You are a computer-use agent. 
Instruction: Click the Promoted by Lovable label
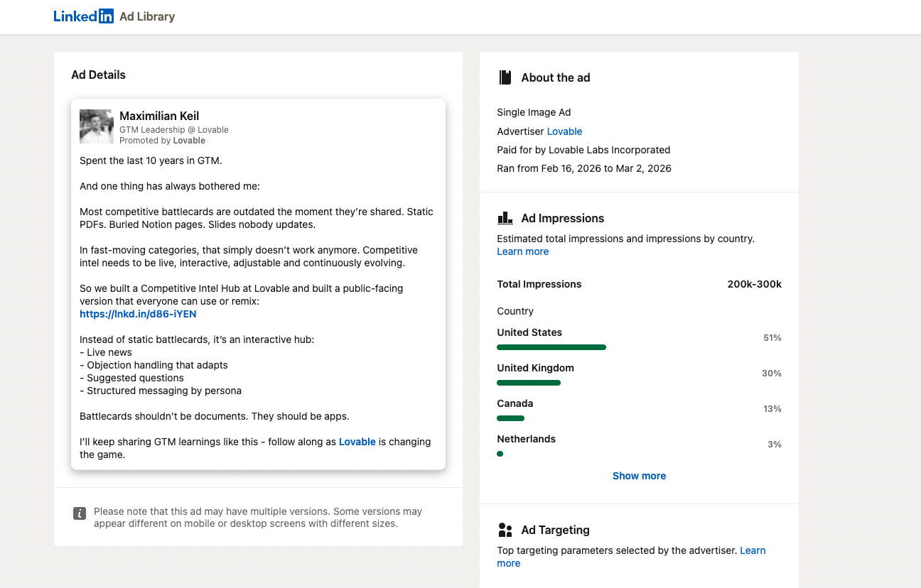[x=162, y=141]
